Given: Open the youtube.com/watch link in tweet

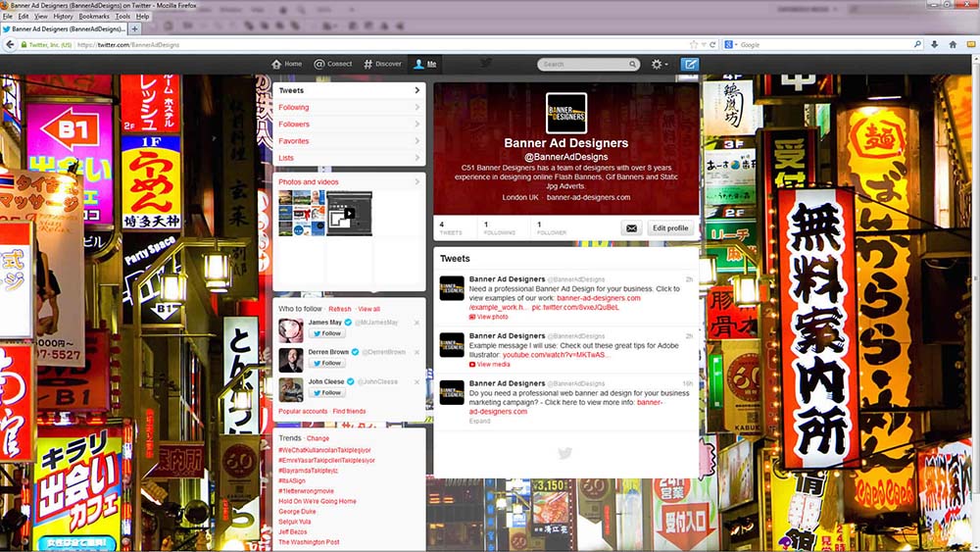Looking at the screenshot, I should point(556,355).
